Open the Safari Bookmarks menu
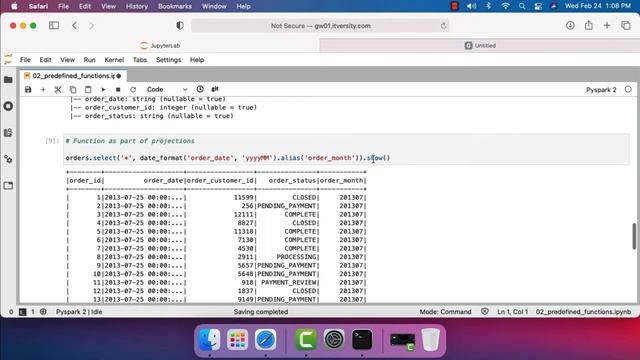 tap(175, 6)
